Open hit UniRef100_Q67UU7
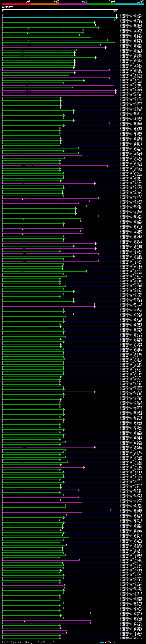Viewport: 146px width, 644px height. point(131,95)
